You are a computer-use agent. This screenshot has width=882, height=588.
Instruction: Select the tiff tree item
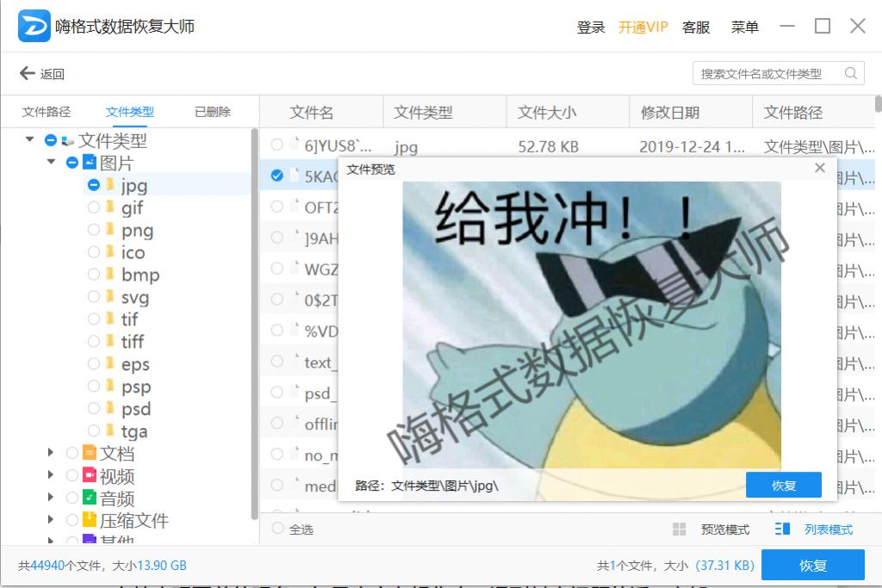click(132, 341)
